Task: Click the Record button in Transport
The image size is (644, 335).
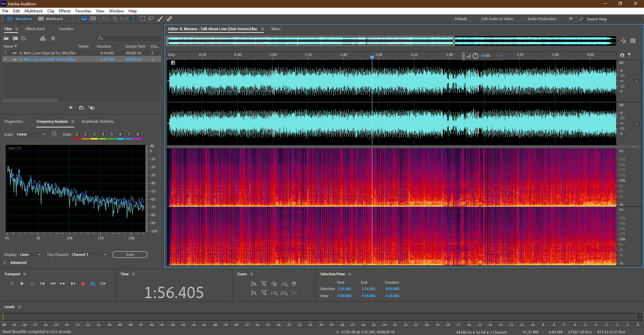Action: pos(83,284)
